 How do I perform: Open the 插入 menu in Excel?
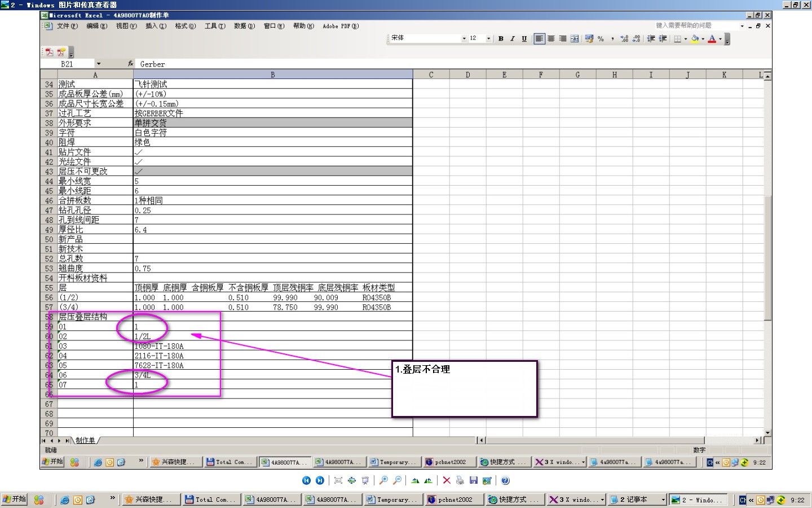156,26
